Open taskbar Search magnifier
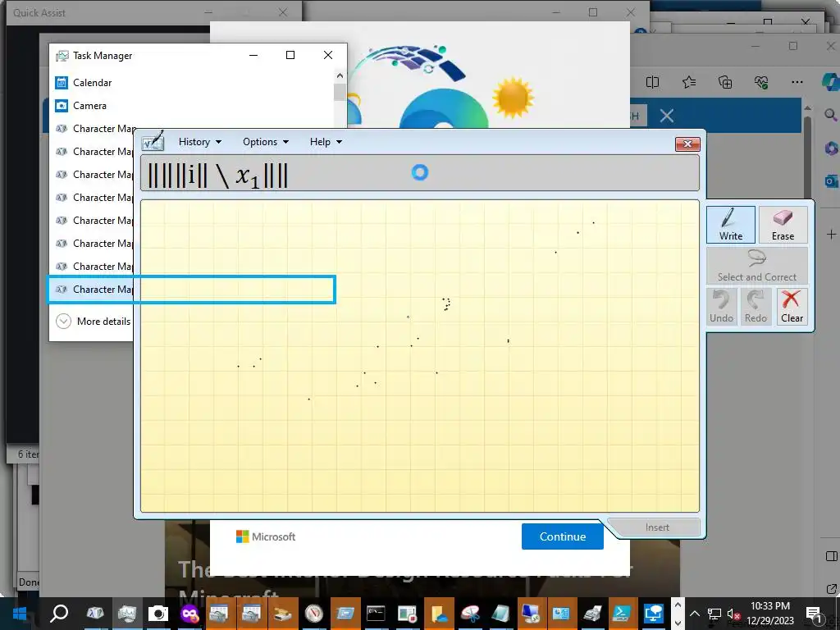The width and height of the screenshot is (840, 630). 59,614
